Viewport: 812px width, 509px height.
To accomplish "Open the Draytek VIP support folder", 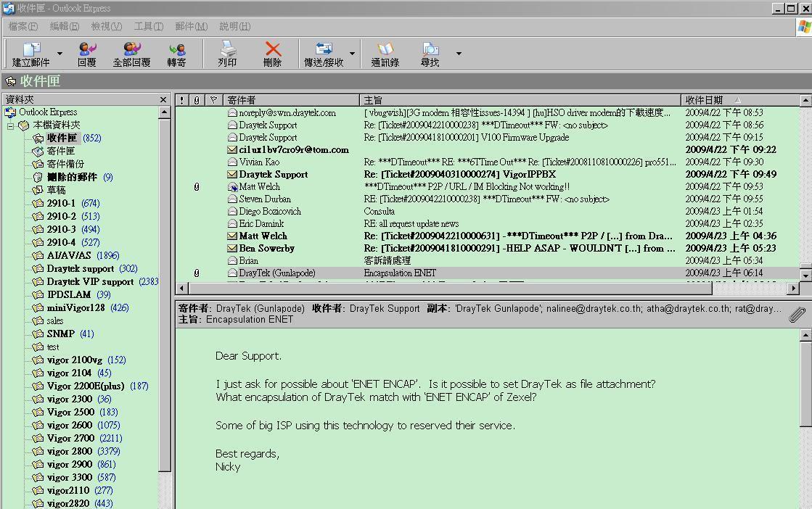I will tap(95, 281).
